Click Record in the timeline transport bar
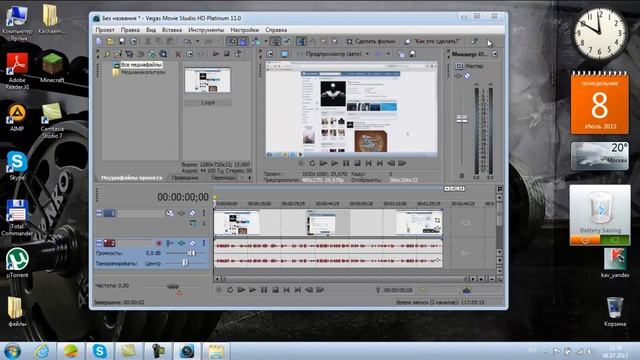The image size is (640, 360). coord(219,290)
